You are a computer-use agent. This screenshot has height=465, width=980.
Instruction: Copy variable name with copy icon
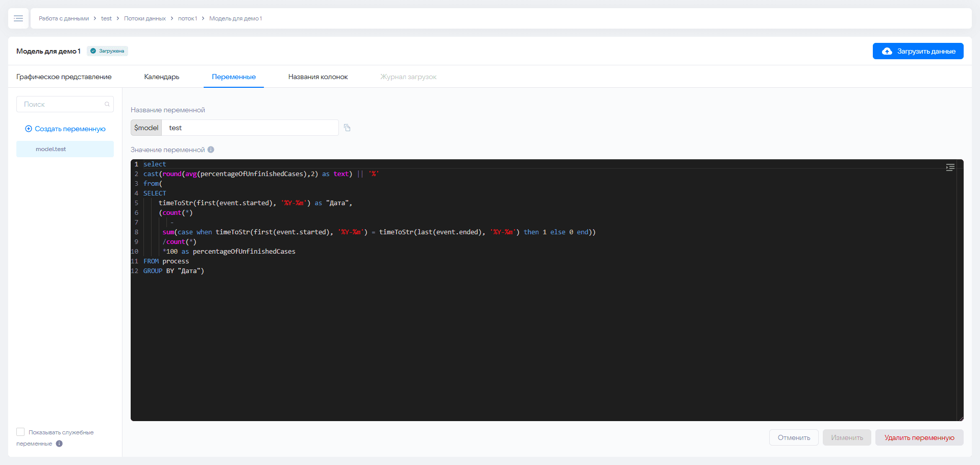[347, 128]
